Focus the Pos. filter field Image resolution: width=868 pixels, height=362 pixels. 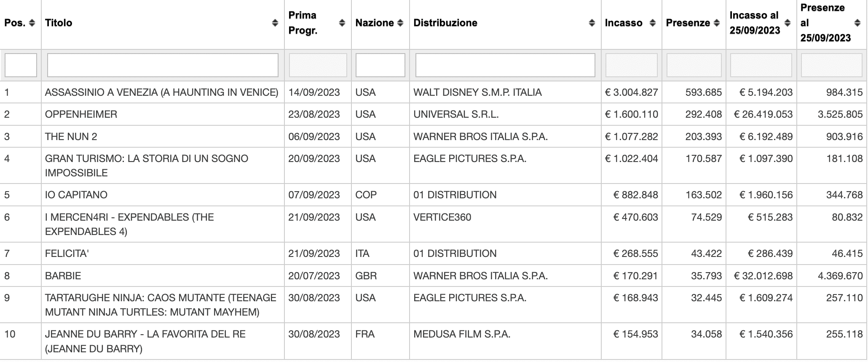coord(21,65)
